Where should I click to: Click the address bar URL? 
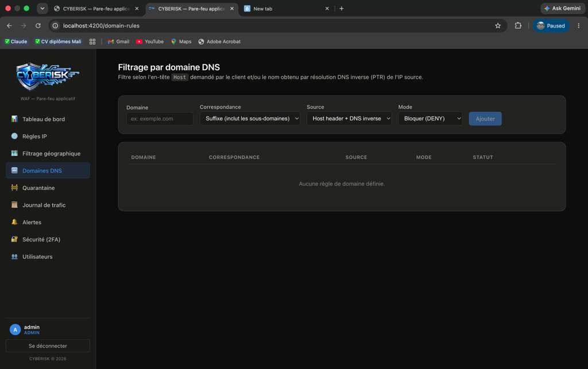[101, 26]
